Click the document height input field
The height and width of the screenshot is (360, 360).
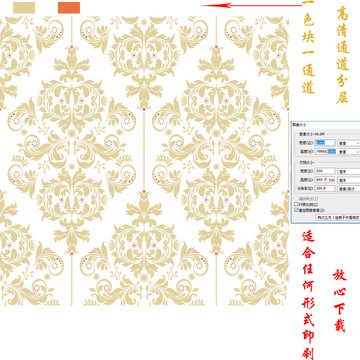point(325,180)
